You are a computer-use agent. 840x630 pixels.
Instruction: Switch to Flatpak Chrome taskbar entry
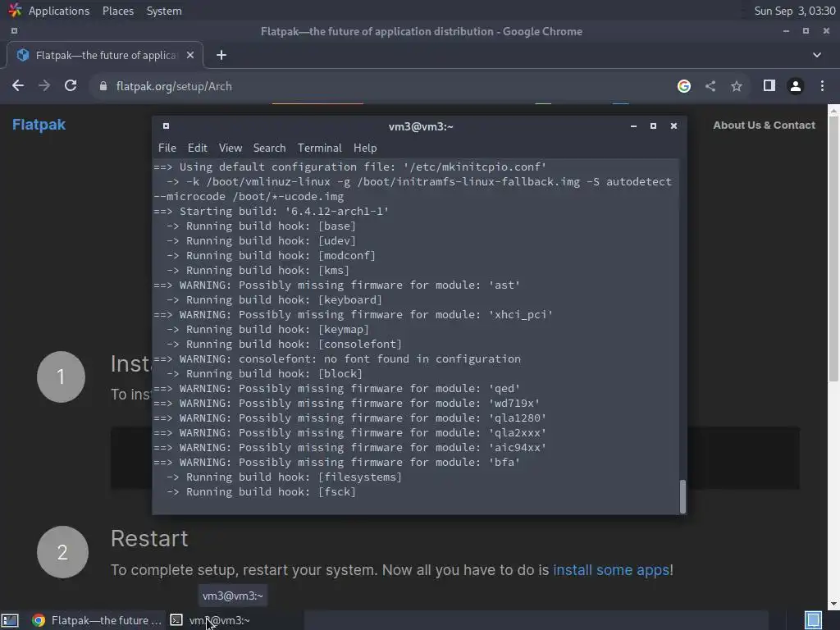point(97,620)
